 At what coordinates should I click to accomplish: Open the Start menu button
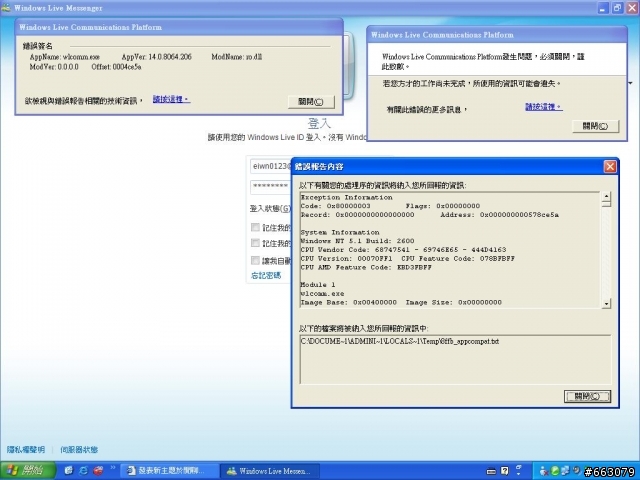28,471
